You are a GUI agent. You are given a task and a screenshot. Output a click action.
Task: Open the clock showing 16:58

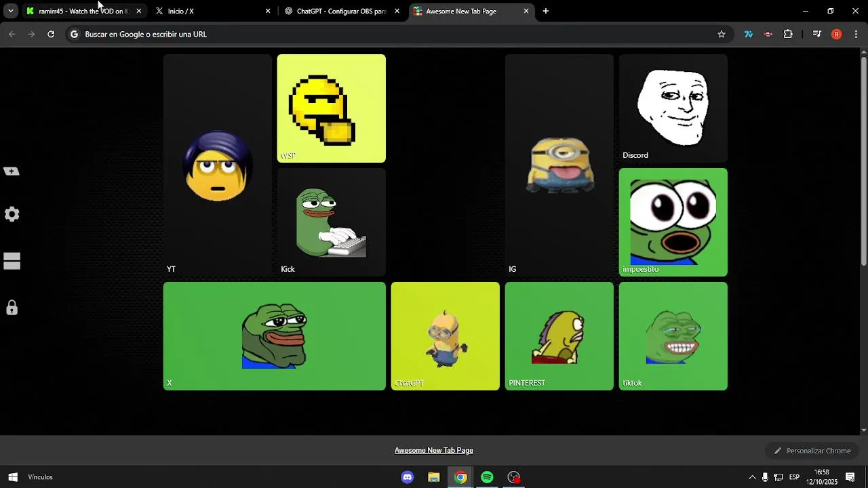tap(822, 477)
